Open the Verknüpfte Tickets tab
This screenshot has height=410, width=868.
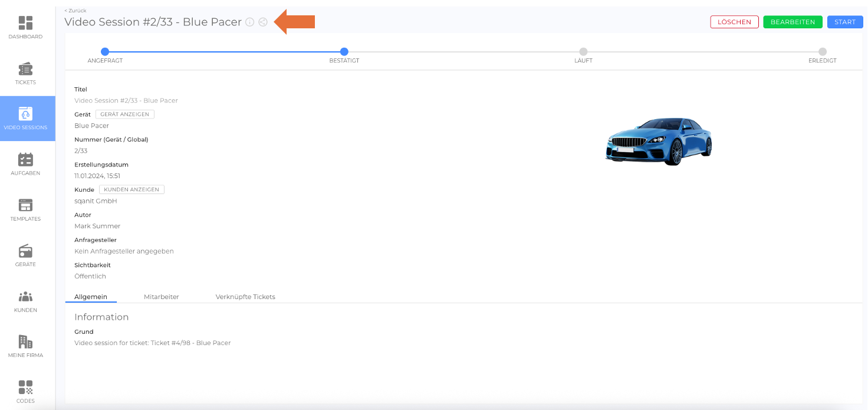(245, 297)
